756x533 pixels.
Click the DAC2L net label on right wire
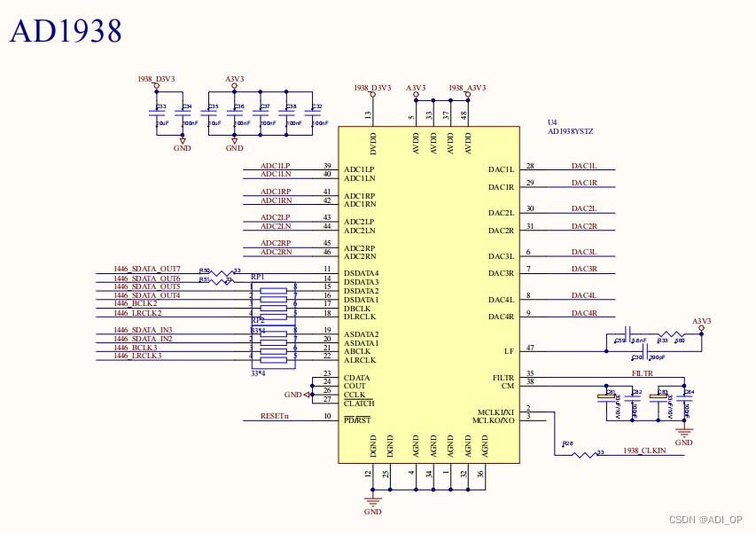click(x=584, y=209)
